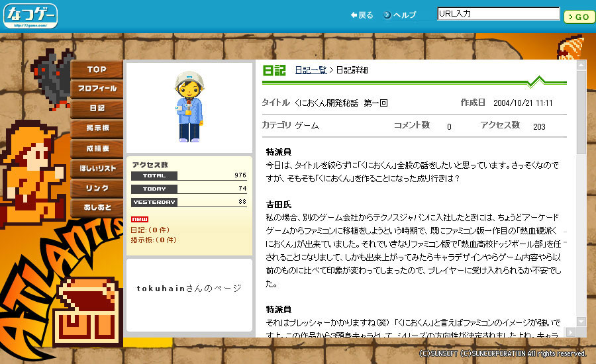Click the 掲示板:(0 件) new posts link
The width and height of the screenshot is (596, 364).
pos(154,240)
